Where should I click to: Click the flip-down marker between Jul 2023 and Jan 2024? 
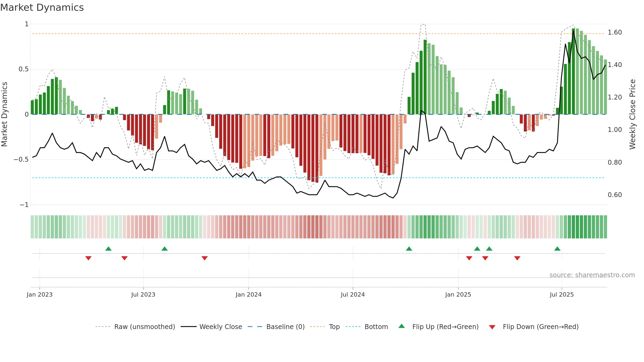[204, 258]
